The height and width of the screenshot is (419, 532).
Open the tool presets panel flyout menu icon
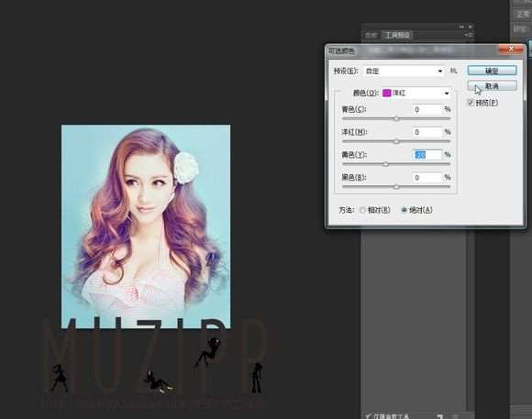468,35
